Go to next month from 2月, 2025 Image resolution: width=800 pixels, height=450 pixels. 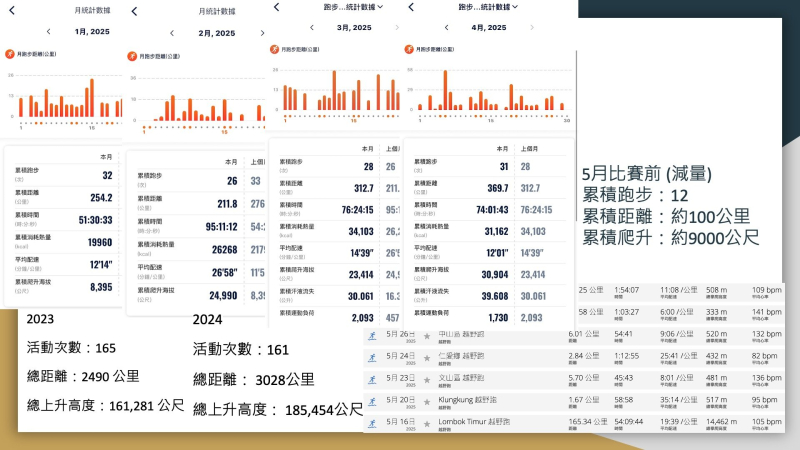[x=263, y=33]
